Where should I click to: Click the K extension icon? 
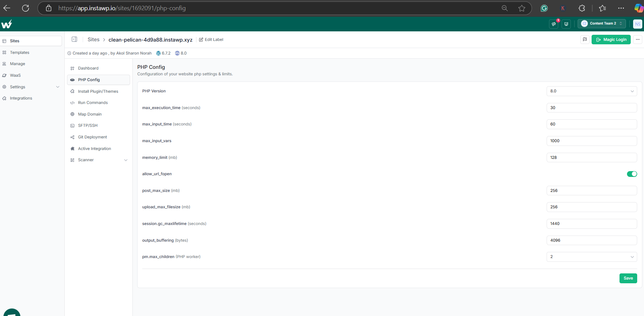(x=563, y=8)
